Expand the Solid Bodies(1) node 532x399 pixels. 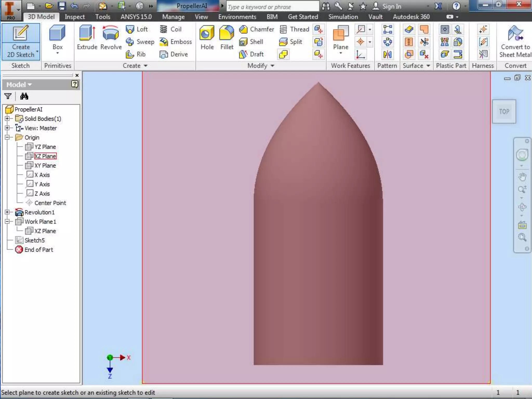coord(7,119)
